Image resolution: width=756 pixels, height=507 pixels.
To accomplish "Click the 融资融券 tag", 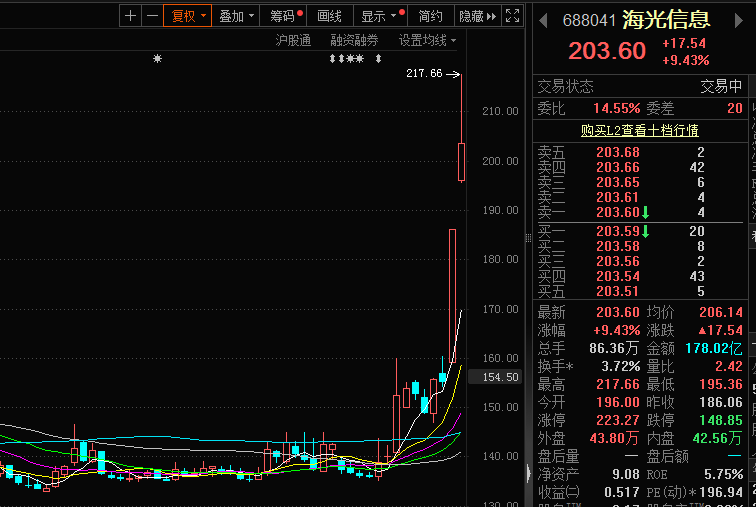I will (354, 40).
